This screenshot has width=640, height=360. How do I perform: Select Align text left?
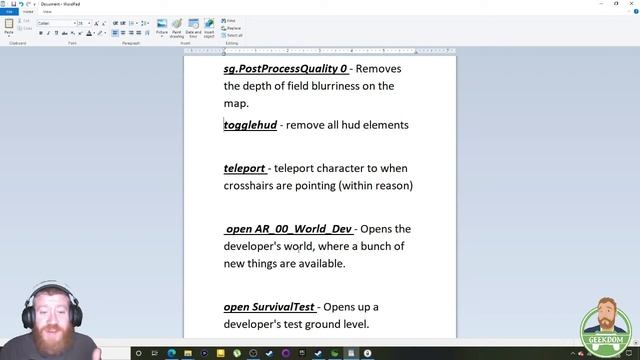coord(116,33)
